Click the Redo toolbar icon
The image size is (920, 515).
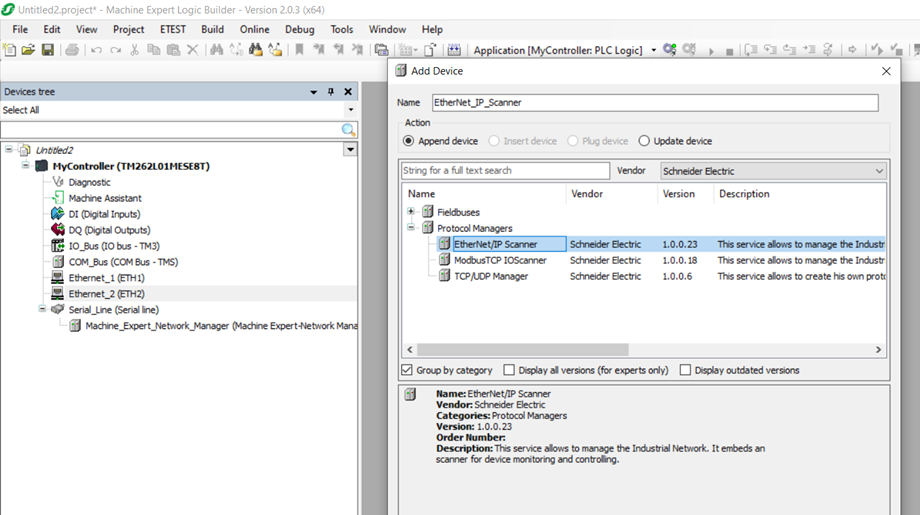(116, 50)
